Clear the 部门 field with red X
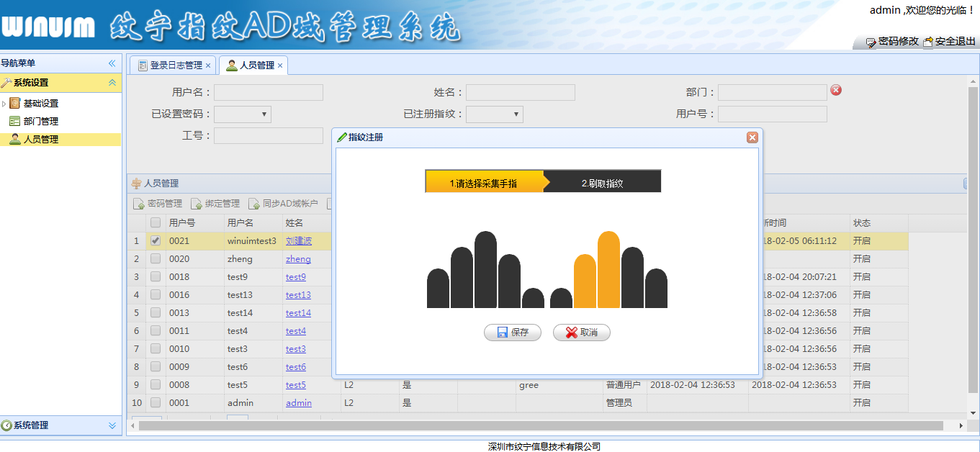 (836, 90)
